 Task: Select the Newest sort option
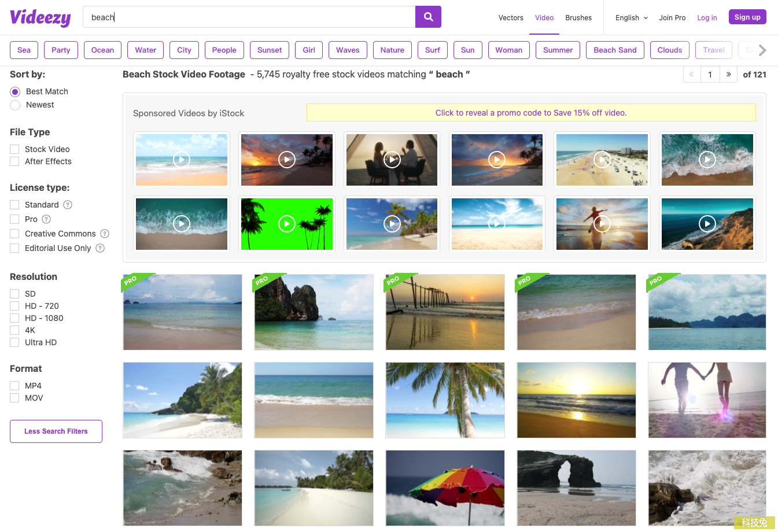(x=15, y=105)
